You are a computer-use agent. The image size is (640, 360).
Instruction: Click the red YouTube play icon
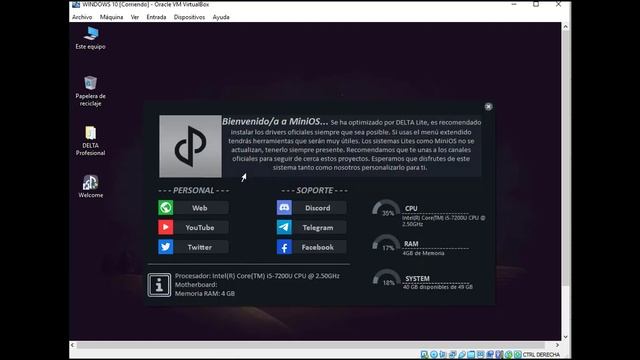pyautogui.click(x=166, y=227)
